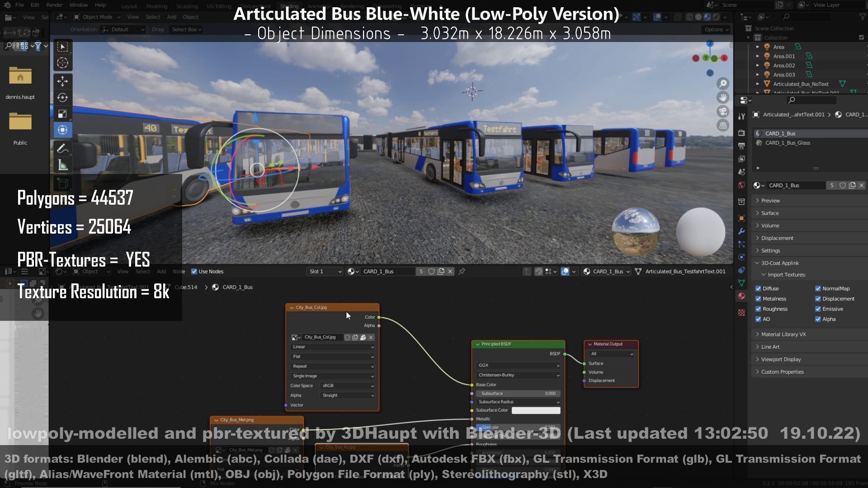The width and height of the screenshot is (868, 488).
Task: Uncheck the Emissive import texture option
Action: click(818, 309)
